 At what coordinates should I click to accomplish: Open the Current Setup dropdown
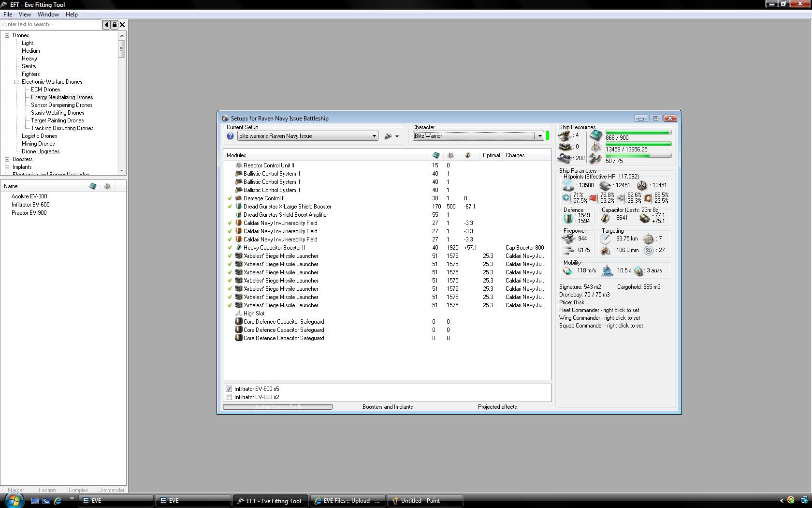click(374, 136)
